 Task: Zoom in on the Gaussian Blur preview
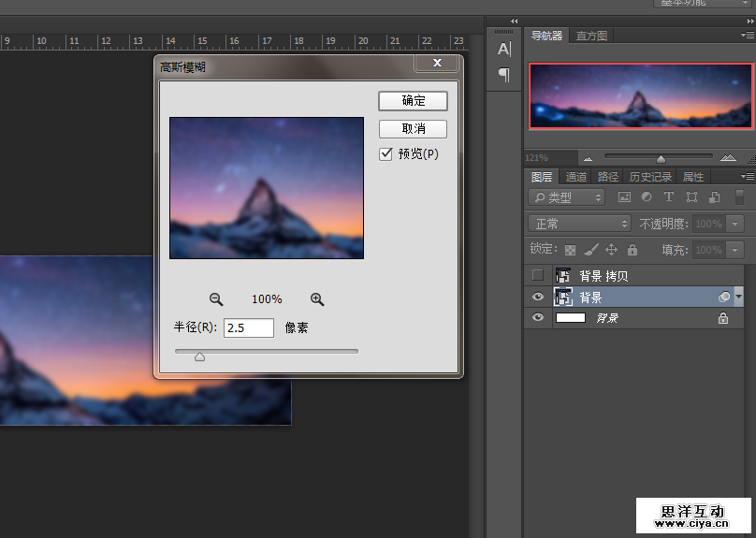pos(317,299)
